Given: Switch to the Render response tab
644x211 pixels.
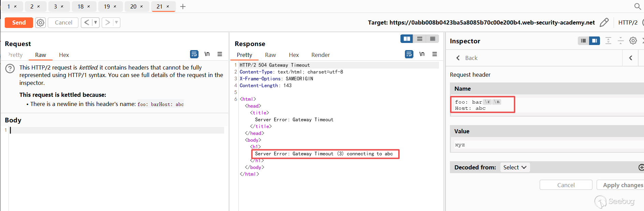Looking at the screenshot, I should pyautogui.click(x=320, y=55).
